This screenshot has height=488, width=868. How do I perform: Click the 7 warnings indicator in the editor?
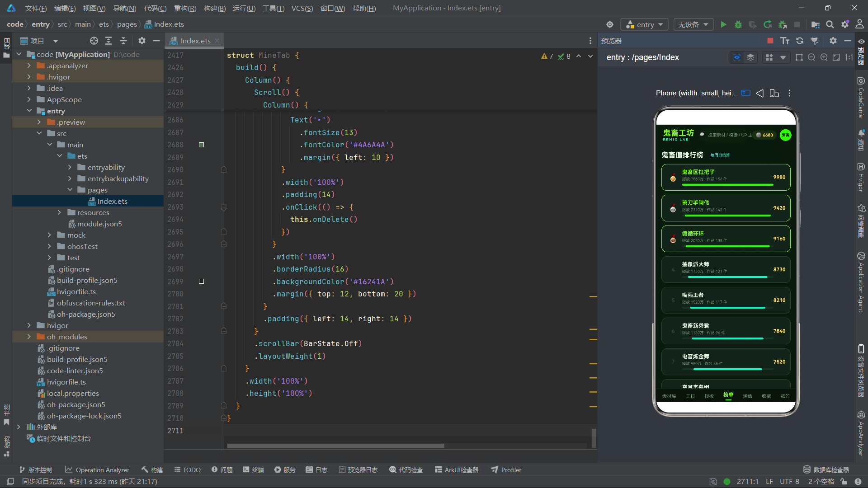pos(547,56)
